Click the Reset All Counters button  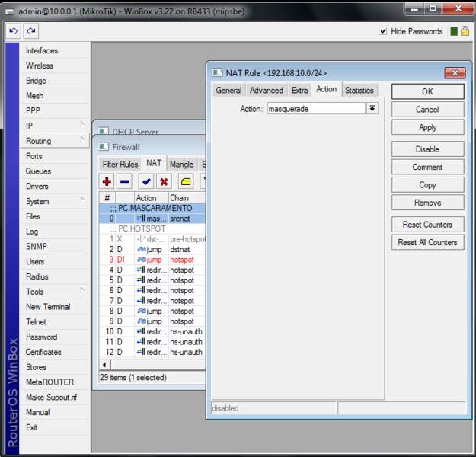tap(427, 242)
